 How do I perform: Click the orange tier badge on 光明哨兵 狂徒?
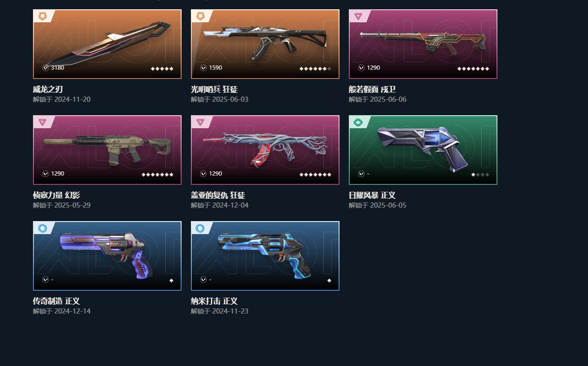click(200, 16)
